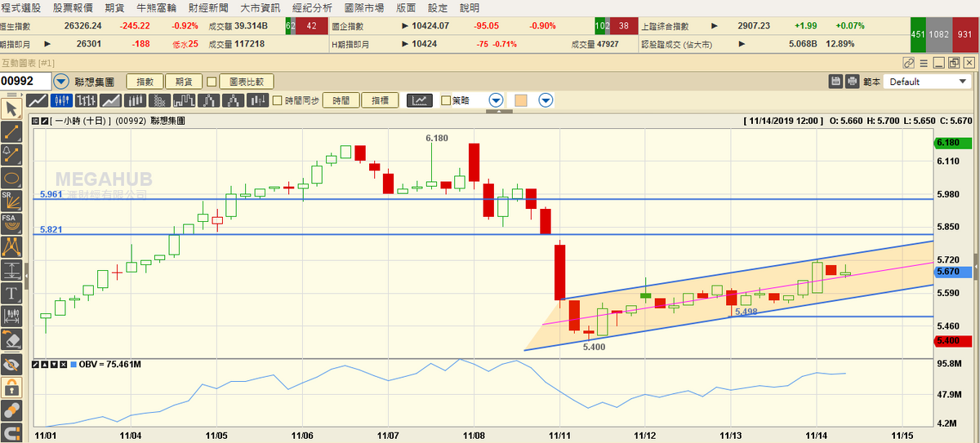Switch to candlestick chart type

61,100
